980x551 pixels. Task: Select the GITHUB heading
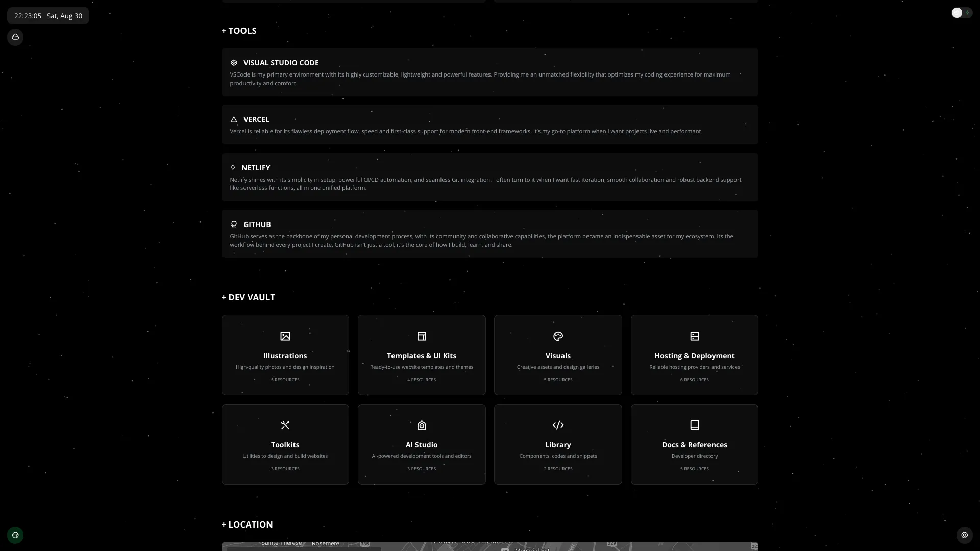257,224
